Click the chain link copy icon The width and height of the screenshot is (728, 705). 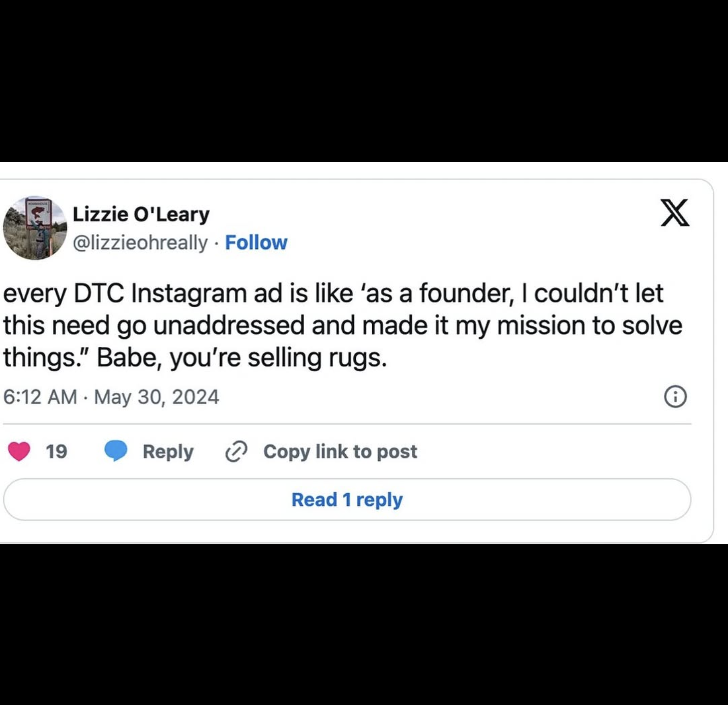click(236, 451)
